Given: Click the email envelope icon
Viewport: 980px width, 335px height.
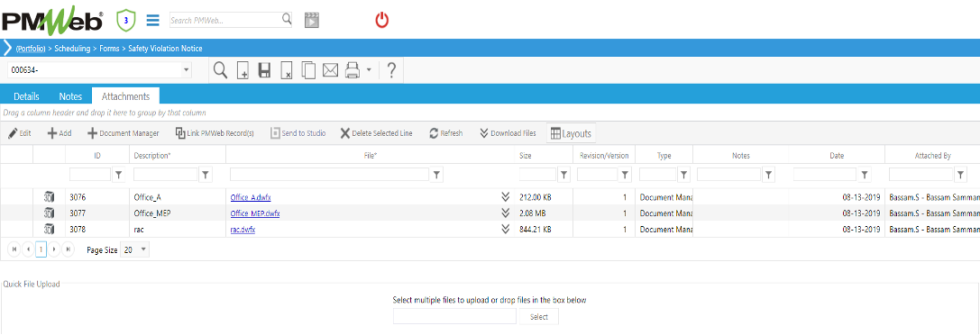Looking at the screenshot, I should (x=330, y=71).
